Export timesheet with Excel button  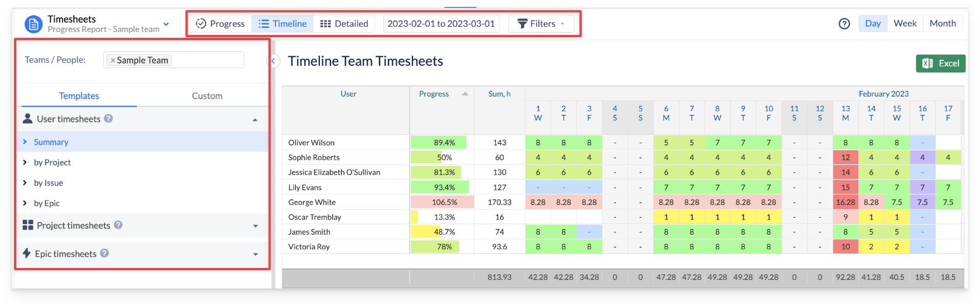[x=940, y=63]
